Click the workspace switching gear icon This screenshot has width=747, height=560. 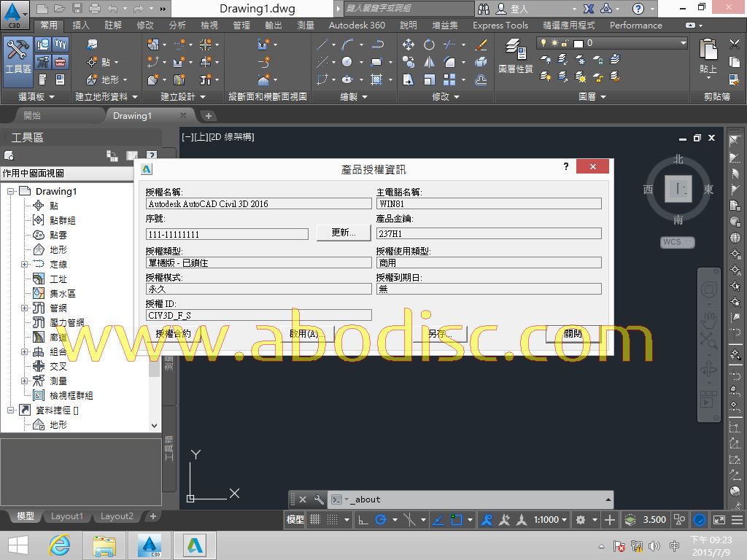pos(580,520)
